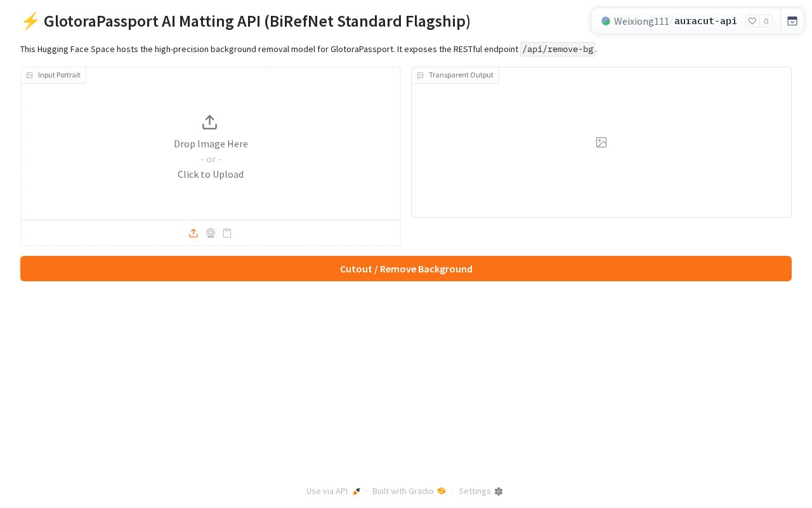Image resolution: width=812 pixels, height=508 pixels.
Task: Click the gear icon next to Settings
Action: 499,491
